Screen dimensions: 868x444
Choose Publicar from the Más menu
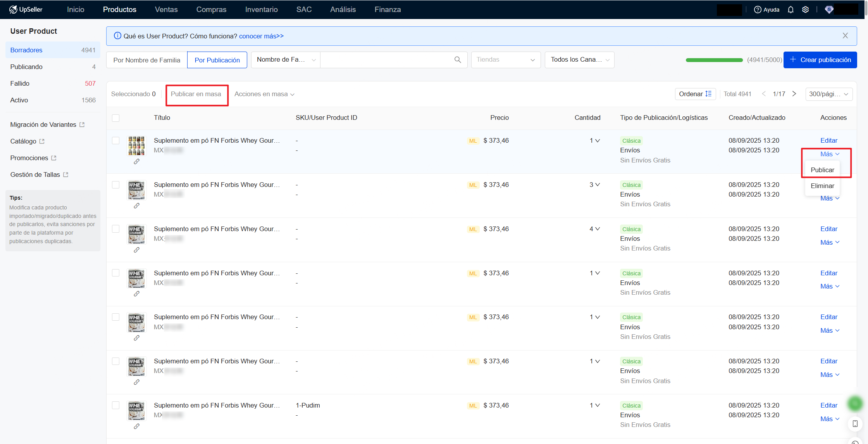tap(822, 170)
